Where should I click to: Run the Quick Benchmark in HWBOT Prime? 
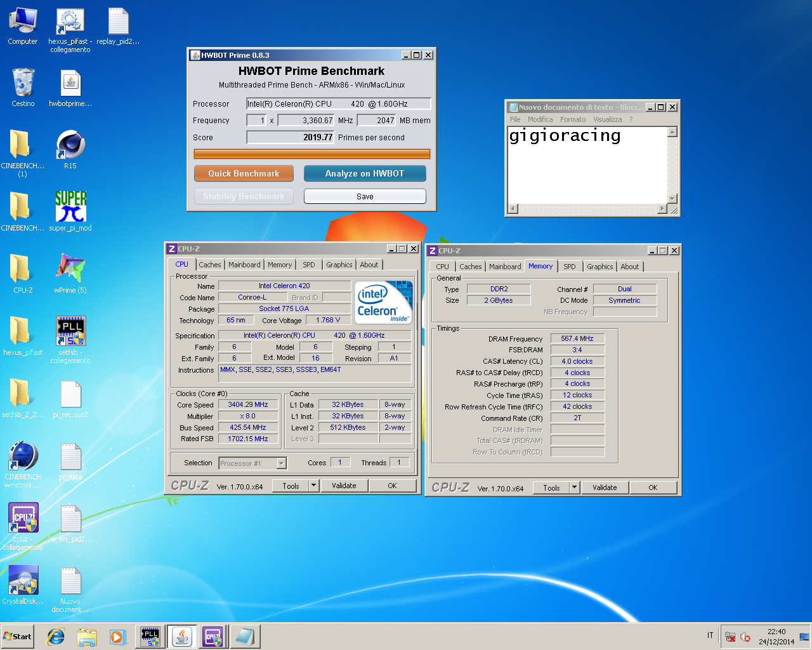(244, 173)
